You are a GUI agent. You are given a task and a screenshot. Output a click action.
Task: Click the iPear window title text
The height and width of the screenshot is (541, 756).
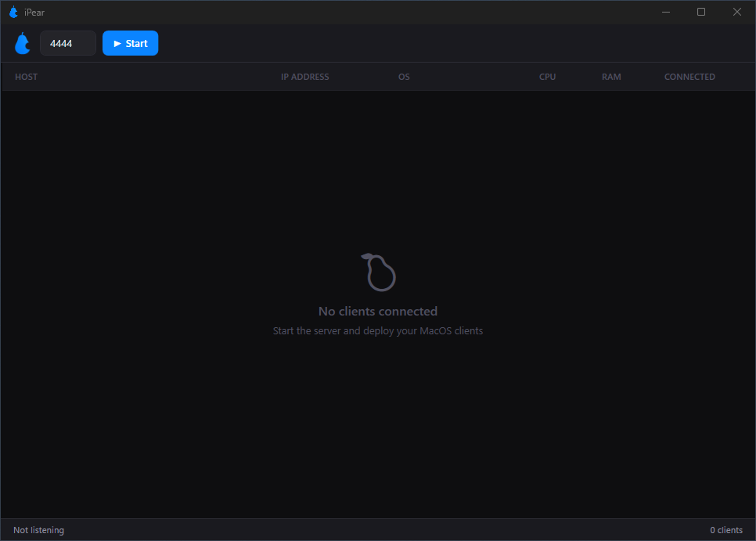tap(34, 13)
